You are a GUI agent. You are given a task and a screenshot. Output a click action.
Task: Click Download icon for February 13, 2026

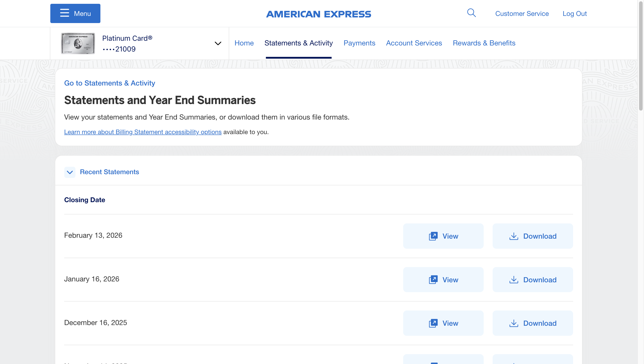pos(513,236)
